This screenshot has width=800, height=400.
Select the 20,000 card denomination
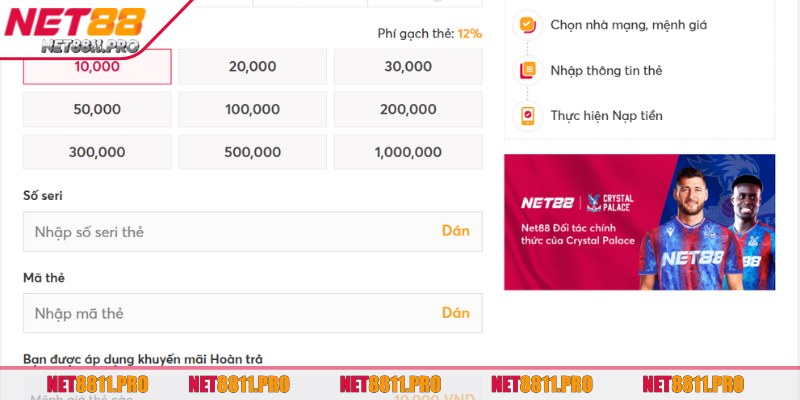coord(252,66)
